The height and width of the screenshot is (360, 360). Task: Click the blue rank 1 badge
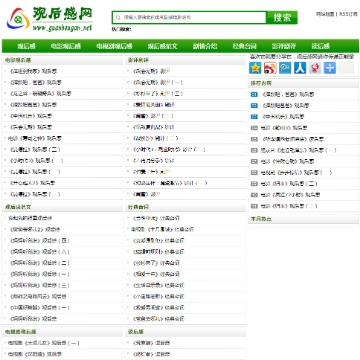254,95
